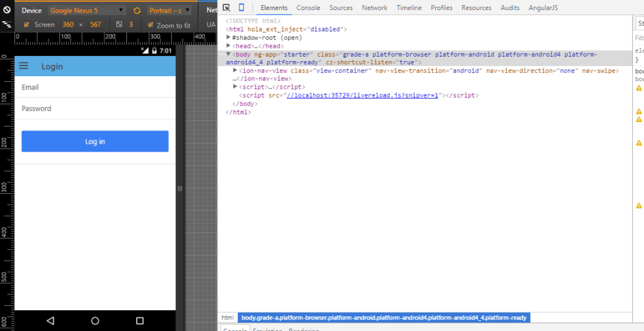Follow the livereload.js script link
This screenshot has height=331, width=644.
[362, 96]
